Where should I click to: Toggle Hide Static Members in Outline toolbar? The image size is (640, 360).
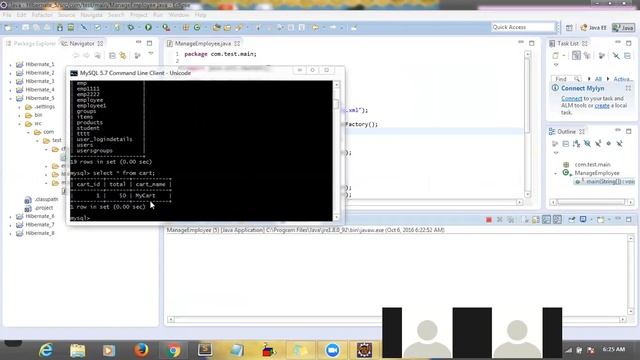598,143
